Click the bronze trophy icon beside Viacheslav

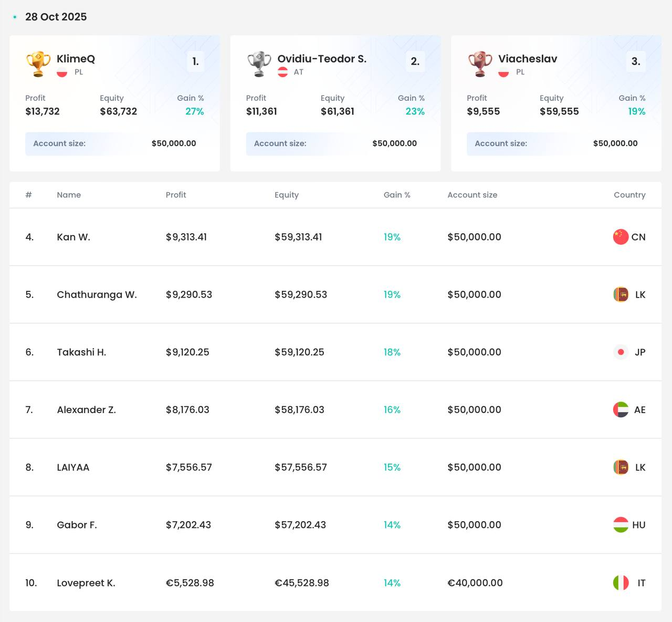coord(480,64)
